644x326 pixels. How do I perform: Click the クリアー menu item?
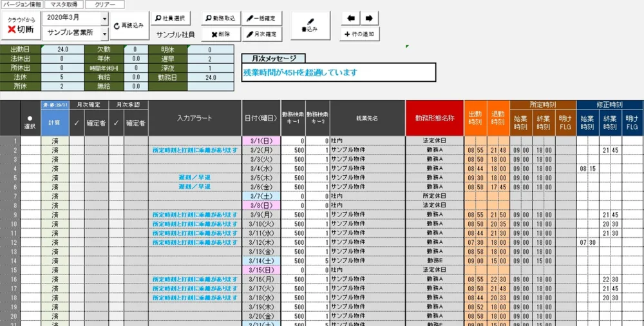point(105,5)
